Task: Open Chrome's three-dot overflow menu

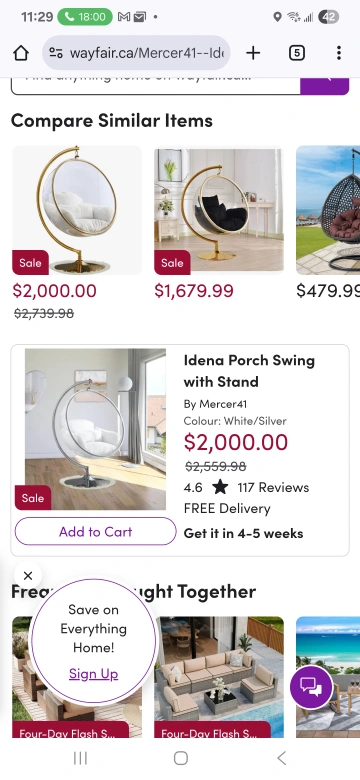Action: click(x=339, y=53)
